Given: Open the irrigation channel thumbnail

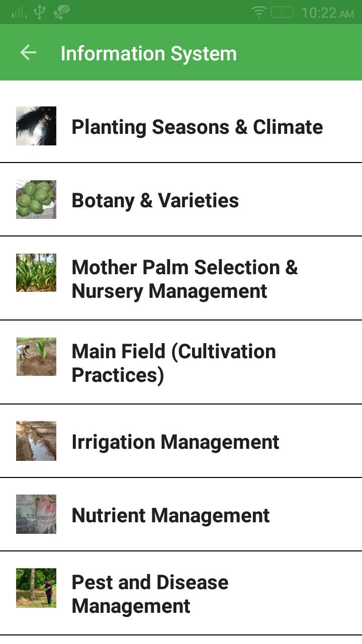Looking at the screenshot, I should (x=36, y=441).
